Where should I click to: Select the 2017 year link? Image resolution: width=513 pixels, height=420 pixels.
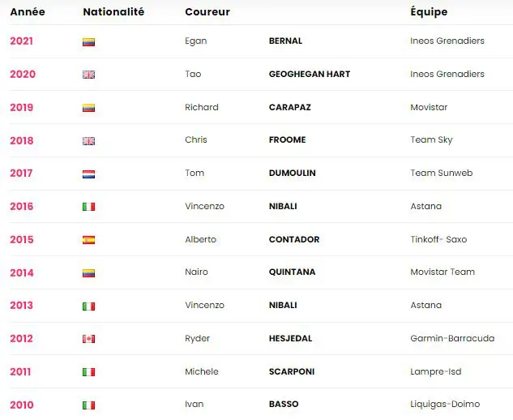click(22, 174)
